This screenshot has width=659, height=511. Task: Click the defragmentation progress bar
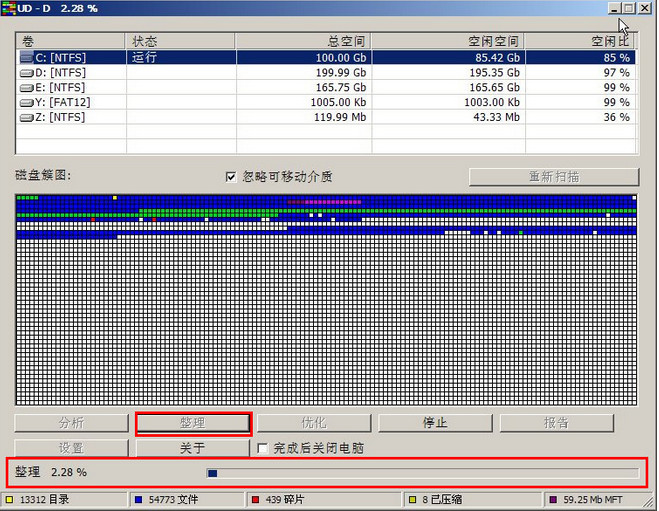point(422,473)
